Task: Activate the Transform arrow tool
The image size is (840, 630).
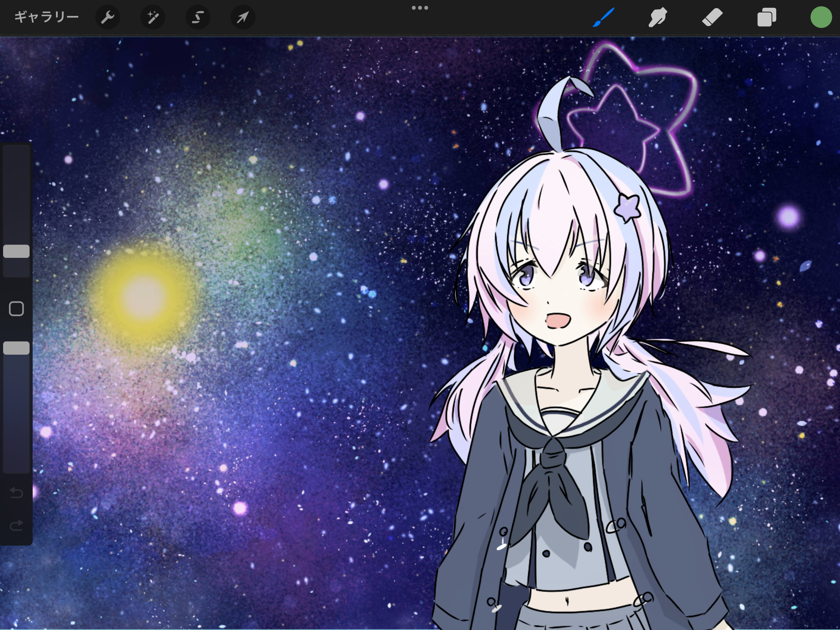Action: 243,17
